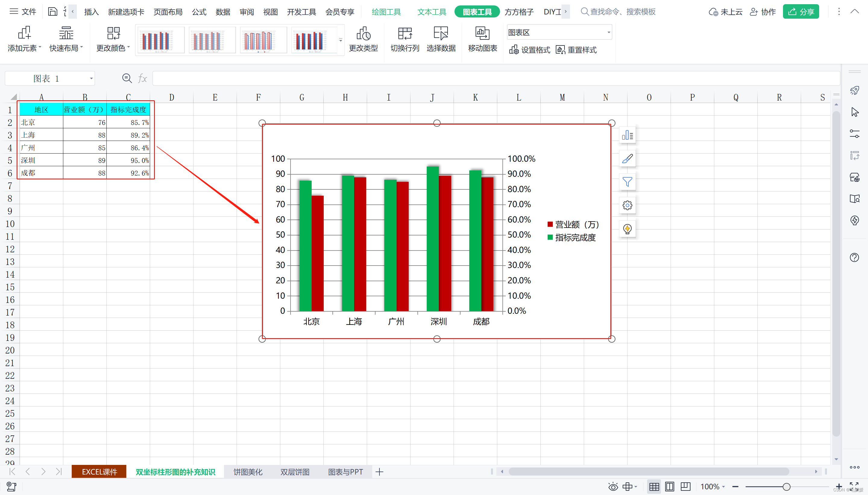This screenshot has width=868, height=495.
Task: Switch to 开发工具 Developer tab
Action: tap(301, 12)
